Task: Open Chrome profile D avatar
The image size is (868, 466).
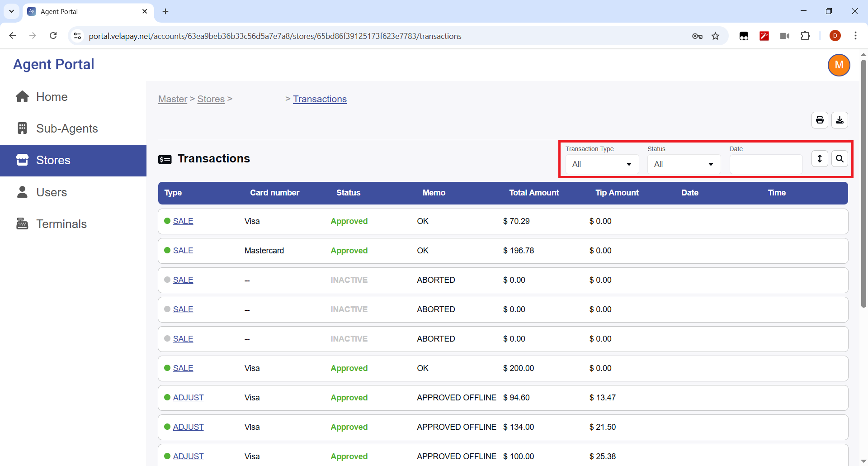Action: click(835, 36)
